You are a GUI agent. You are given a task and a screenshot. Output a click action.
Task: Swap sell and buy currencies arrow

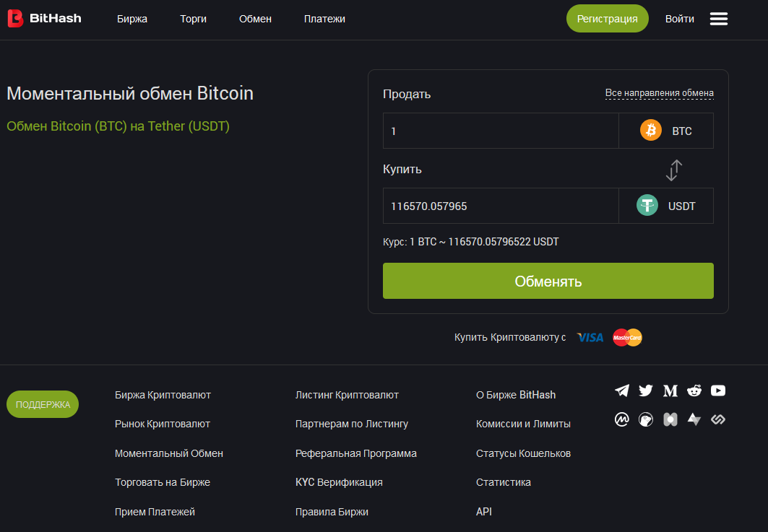click(674, 170)
